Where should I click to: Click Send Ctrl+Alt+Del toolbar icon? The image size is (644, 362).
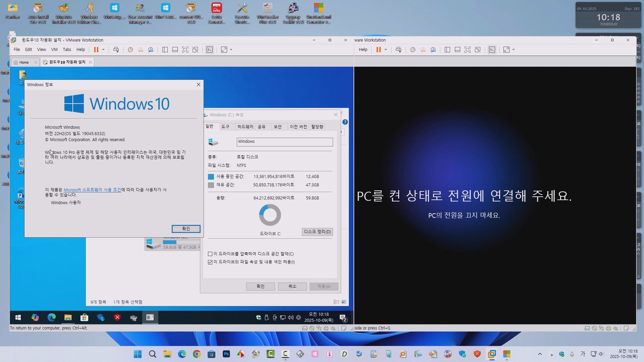[x=116, y=50]
